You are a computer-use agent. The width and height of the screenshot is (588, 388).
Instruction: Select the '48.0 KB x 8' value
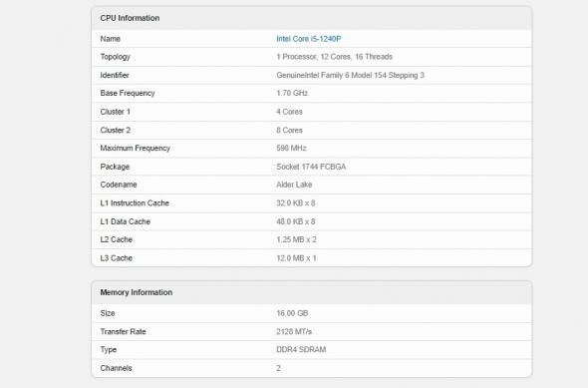pos(296,221)
